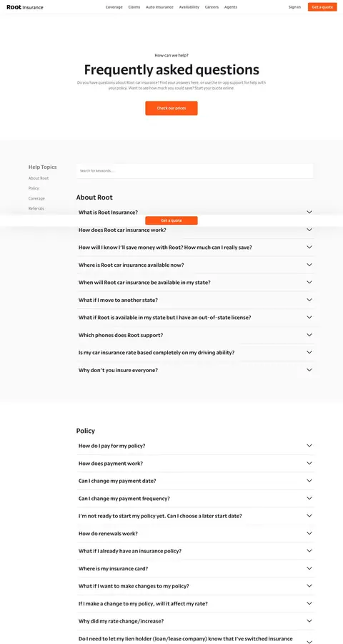The image size is (343, 644).
Task: Expand chevron for already have an insurance policy
Action: tap(309, 551)
